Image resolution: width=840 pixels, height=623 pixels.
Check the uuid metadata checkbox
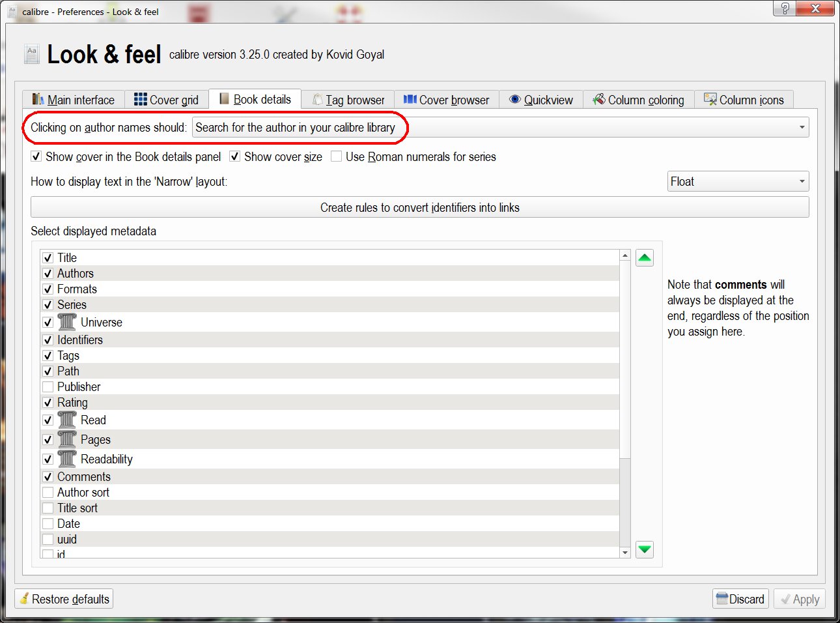pos(48,539)
